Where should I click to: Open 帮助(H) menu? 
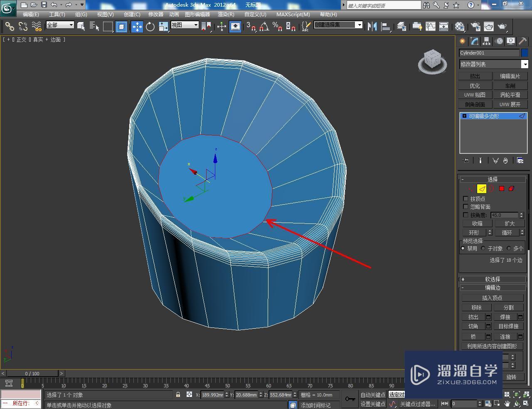point(328,14)
